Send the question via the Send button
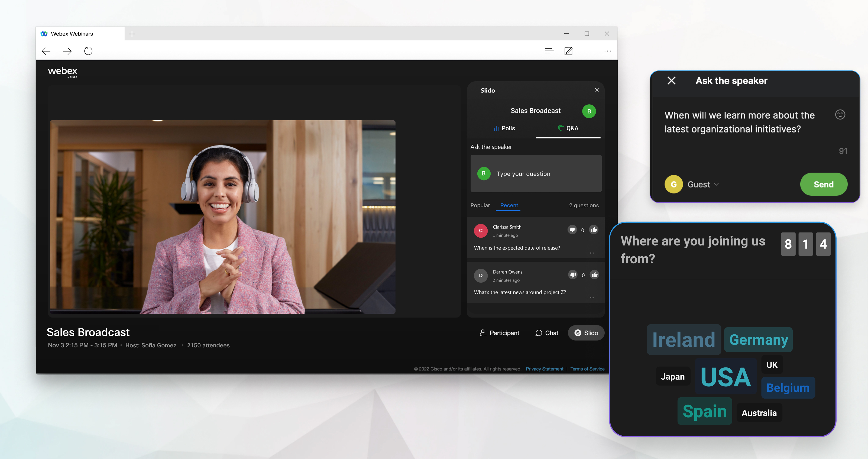The image size is (868, 459). point(824,185)
